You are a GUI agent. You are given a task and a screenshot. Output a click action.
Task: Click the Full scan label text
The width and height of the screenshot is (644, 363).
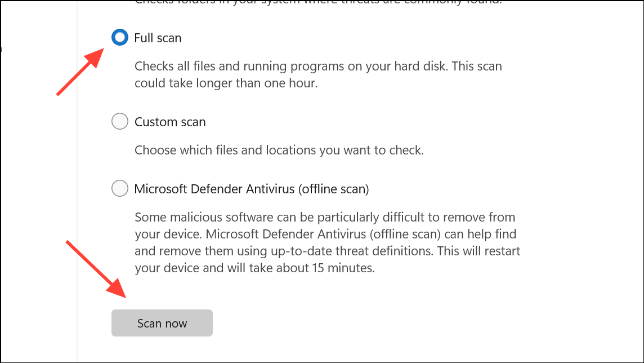(x=158, y=38)
